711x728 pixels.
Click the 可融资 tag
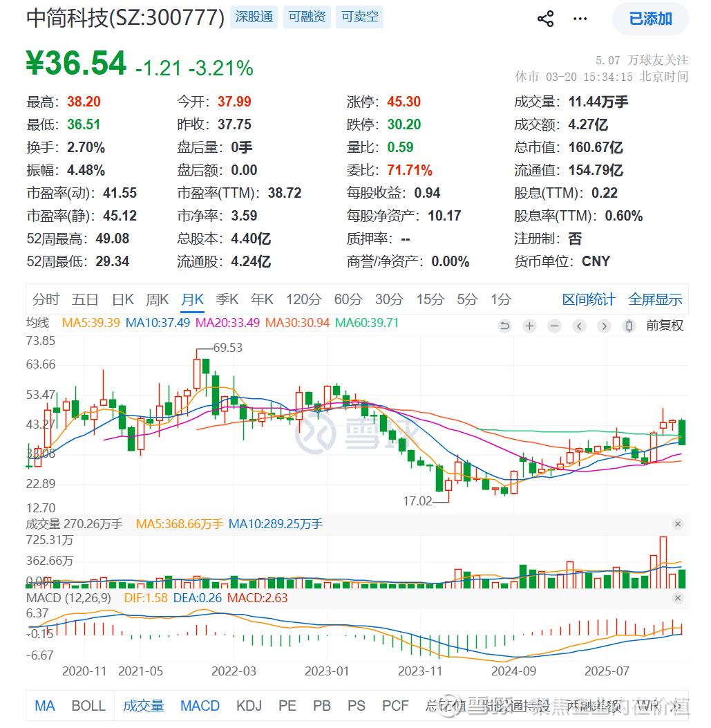[x=307, y=17]
